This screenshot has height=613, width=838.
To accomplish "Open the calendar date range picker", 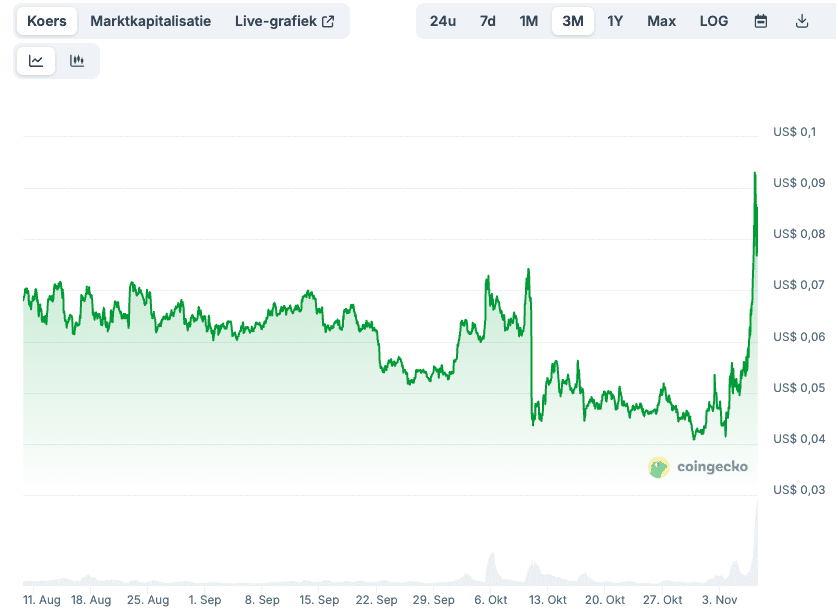I will 761,20.
